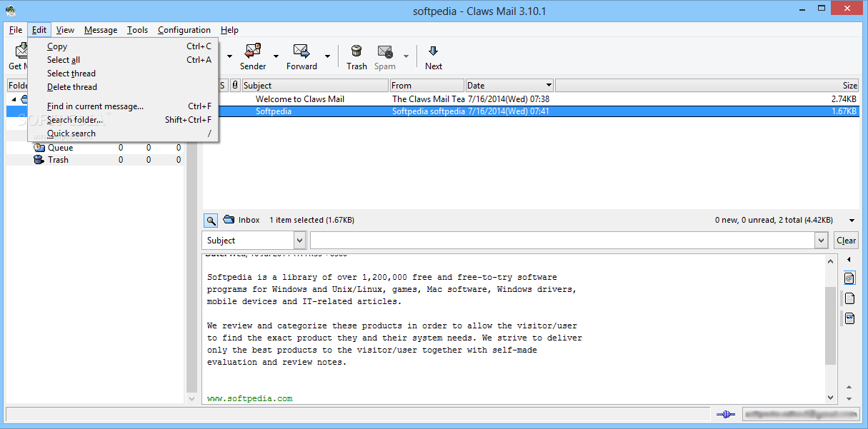Select the Softpedia message row
The height and width of the screenshot is (429, 868).
pos(531,111)
